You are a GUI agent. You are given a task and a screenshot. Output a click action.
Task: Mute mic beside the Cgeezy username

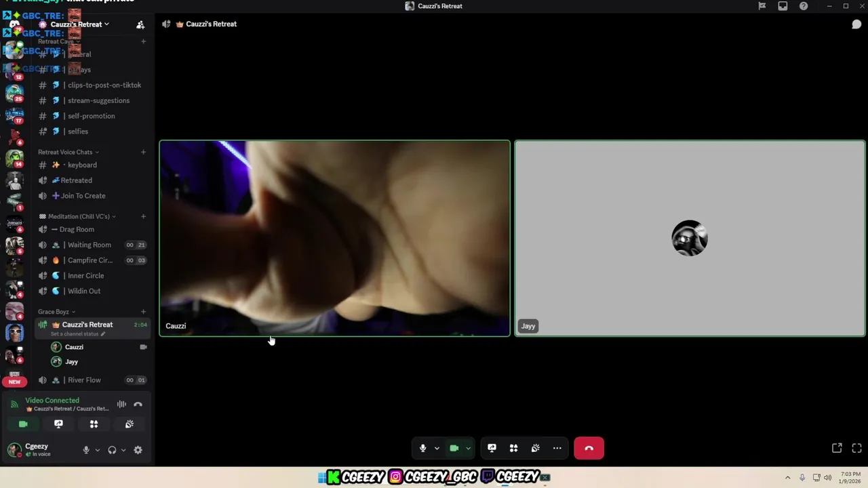tap(85, 450)
